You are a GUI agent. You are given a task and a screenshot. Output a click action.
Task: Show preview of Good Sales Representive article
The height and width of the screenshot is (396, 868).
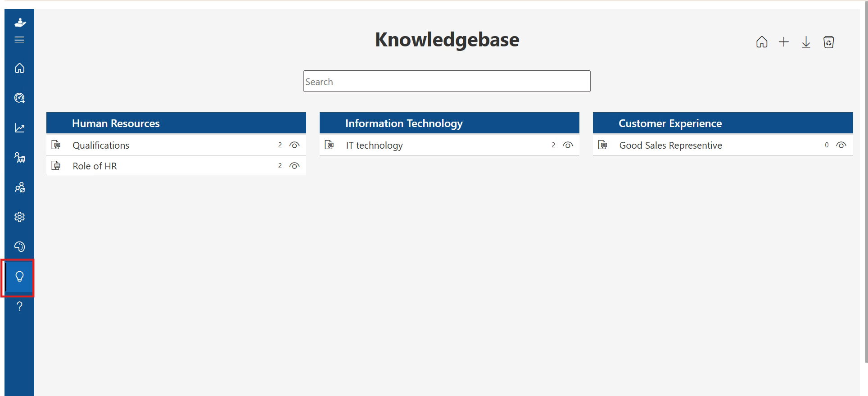click(841, 145)
